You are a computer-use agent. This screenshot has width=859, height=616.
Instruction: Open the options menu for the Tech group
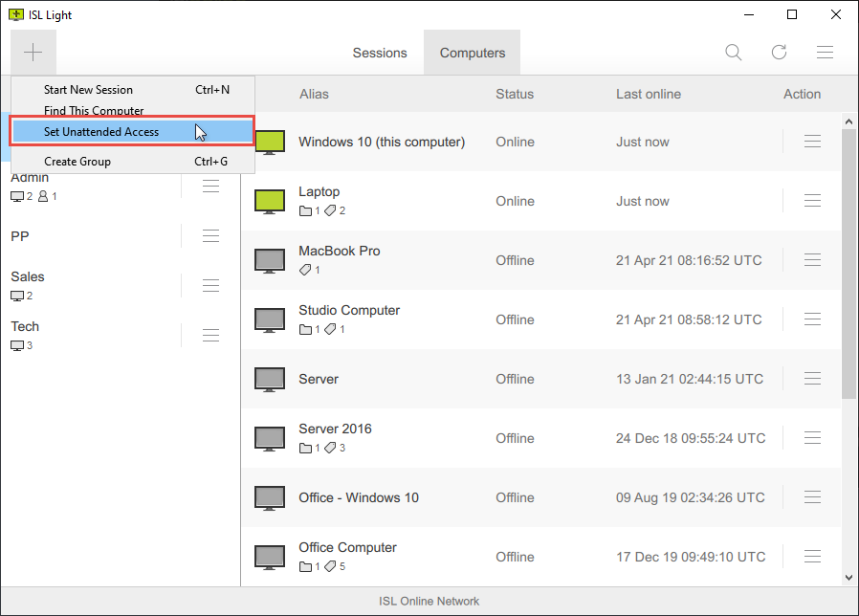(210, 335)
